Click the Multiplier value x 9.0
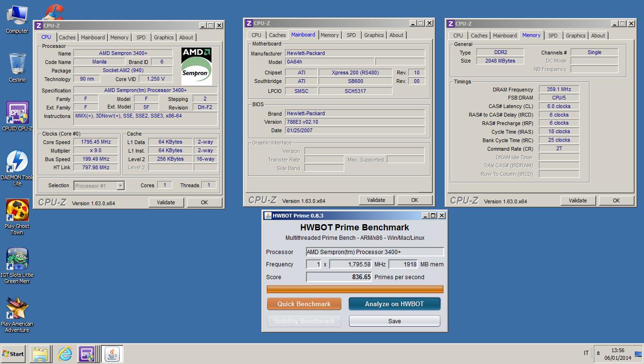 [97, 151]
